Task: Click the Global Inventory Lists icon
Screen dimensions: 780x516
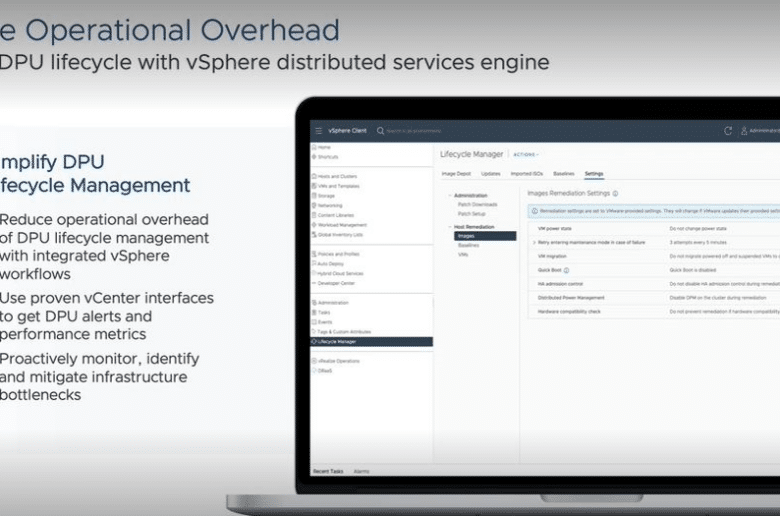Action: click(x=314, y=234)
